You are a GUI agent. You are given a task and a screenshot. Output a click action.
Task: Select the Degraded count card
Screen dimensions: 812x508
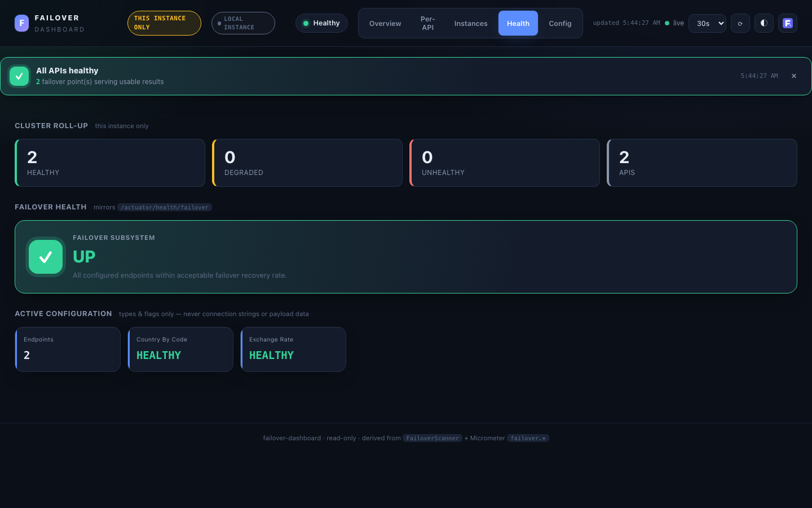pos(307,163)
